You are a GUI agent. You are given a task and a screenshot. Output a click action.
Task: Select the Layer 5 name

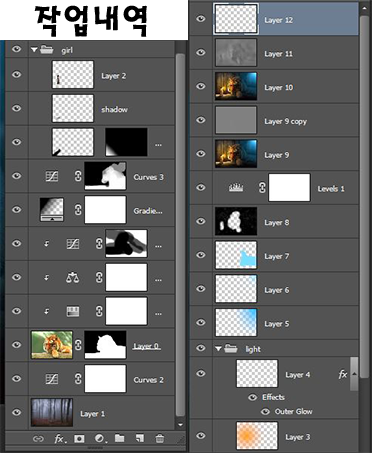tap(277, 324)
